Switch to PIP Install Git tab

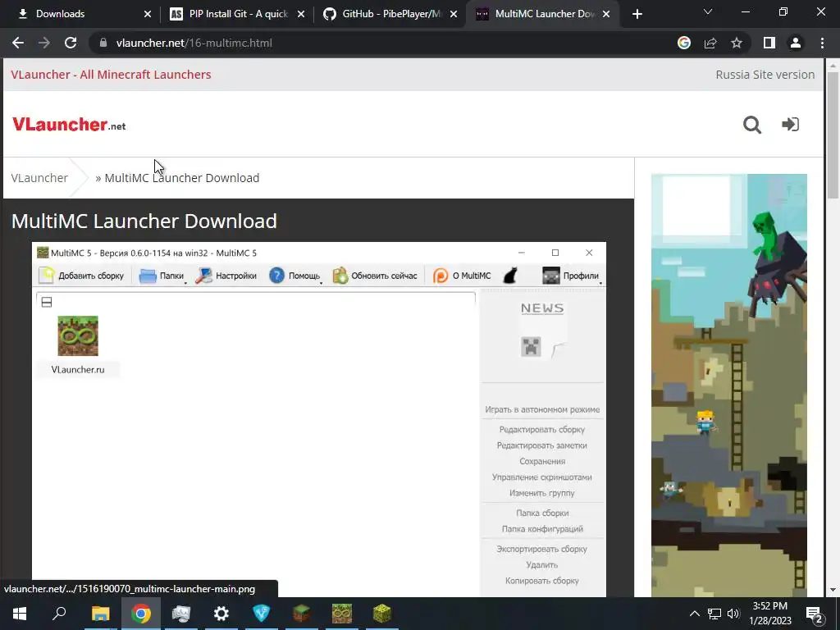pyautogui.click(x=237, y=14)
